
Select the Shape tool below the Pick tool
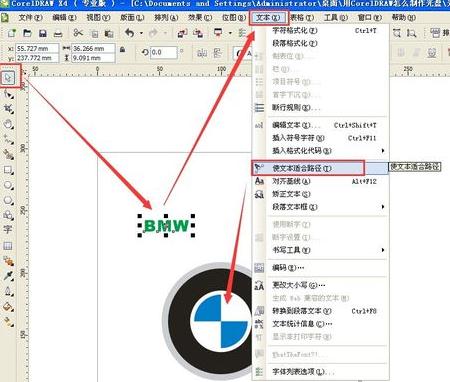[8, 95]
